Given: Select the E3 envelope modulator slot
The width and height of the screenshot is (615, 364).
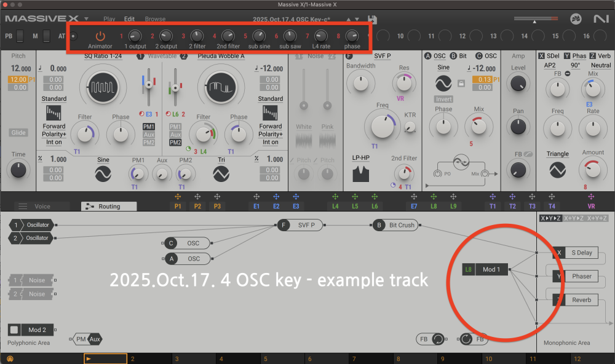Looking at the screenshot, I should click(x=296, y=207).
